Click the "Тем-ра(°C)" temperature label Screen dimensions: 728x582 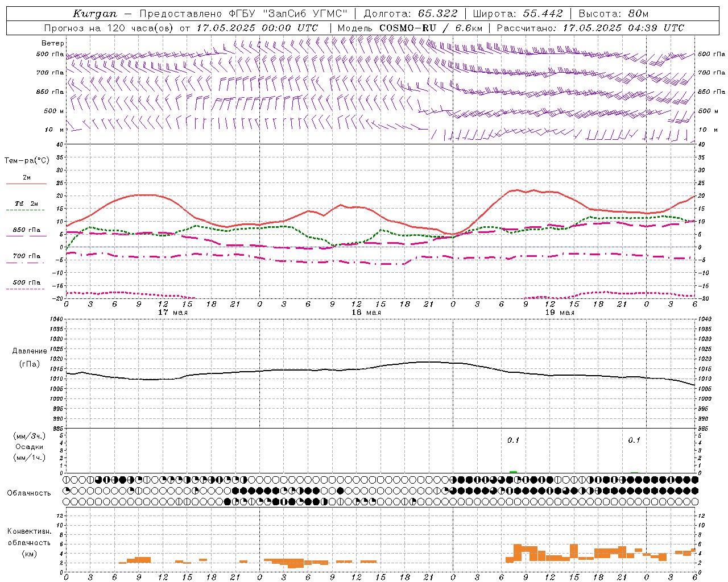pos(27,161)
